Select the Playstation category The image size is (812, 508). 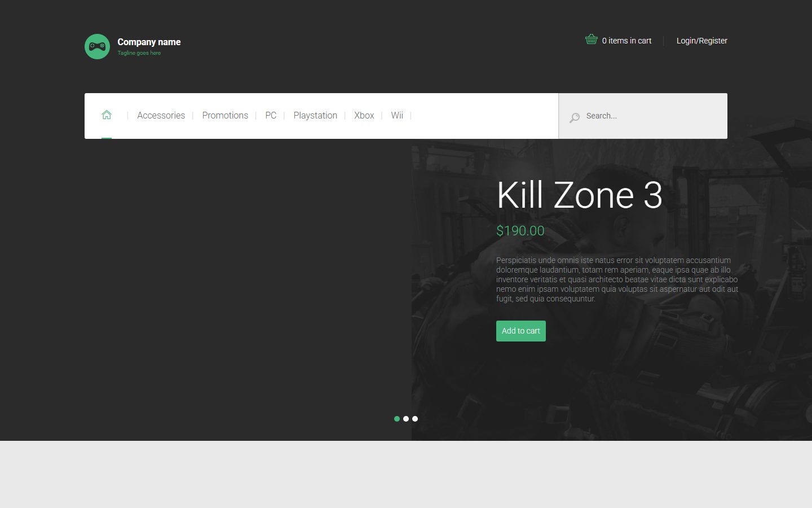point(315,116)
